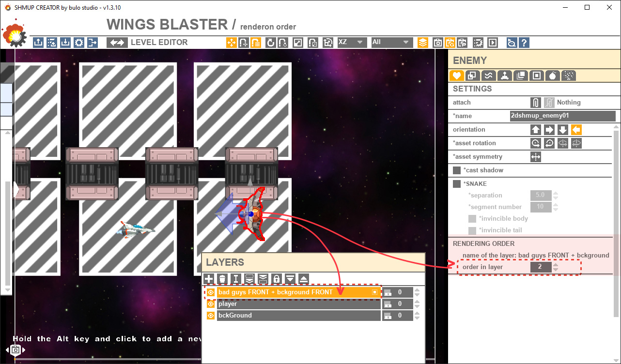Hide the bad guys FRONT layer
Screen dimensions: 621x364
[211, 292]
